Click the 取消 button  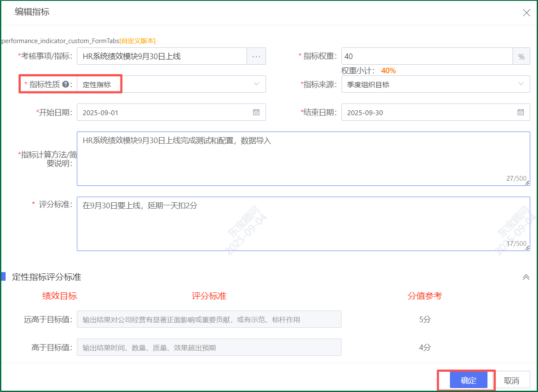click(x=512, y=380)
